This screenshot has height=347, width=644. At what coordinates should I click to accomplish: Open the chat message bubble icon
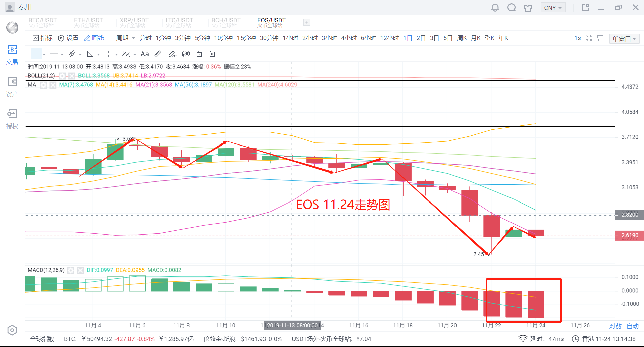point(512,8)
